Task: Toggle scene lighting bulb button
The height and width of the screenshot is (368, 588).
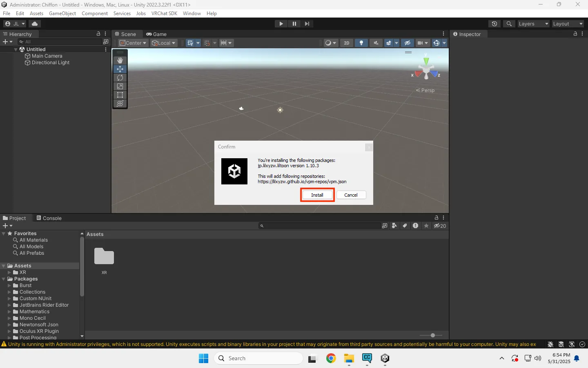Action: [361, 43]
